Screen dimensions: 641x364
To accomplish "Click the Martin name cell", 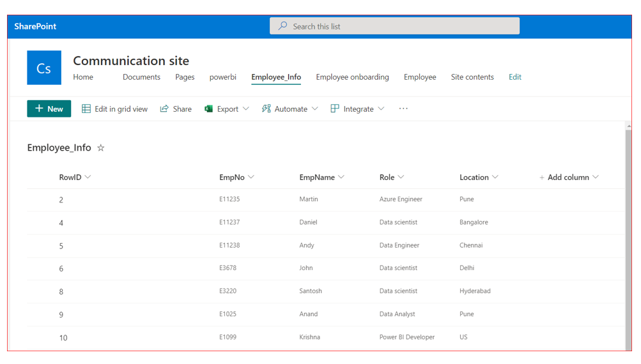I will point(309,199).
